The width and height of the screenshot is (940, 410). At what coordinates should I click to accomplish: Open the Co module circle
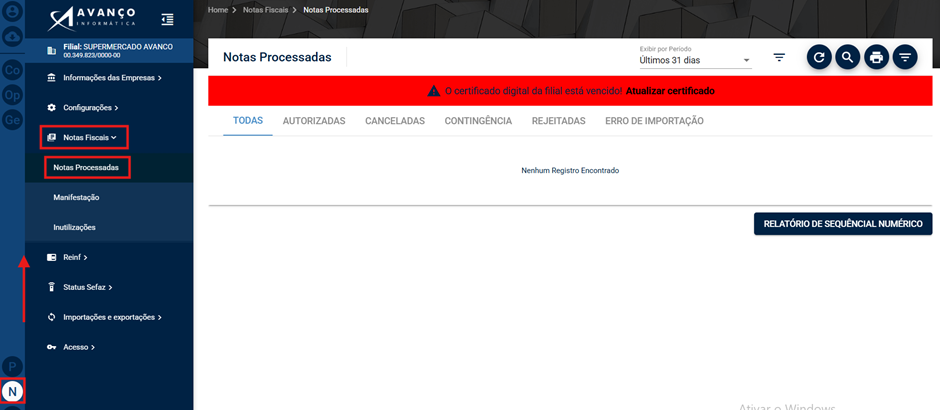13,70
